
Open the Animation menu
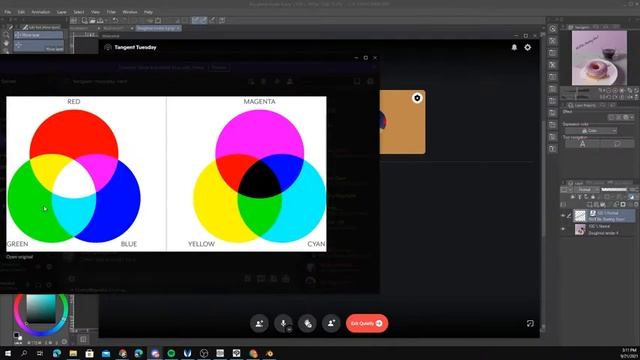coord(41,12)
